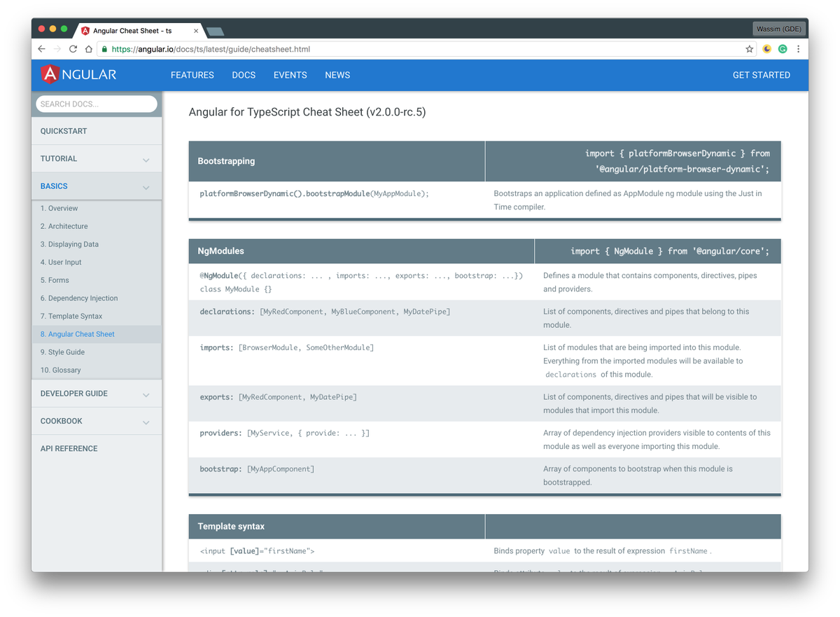The image size is (840, 617).
Task: Open the Docs nav item
Action: [x=244, y=75]
